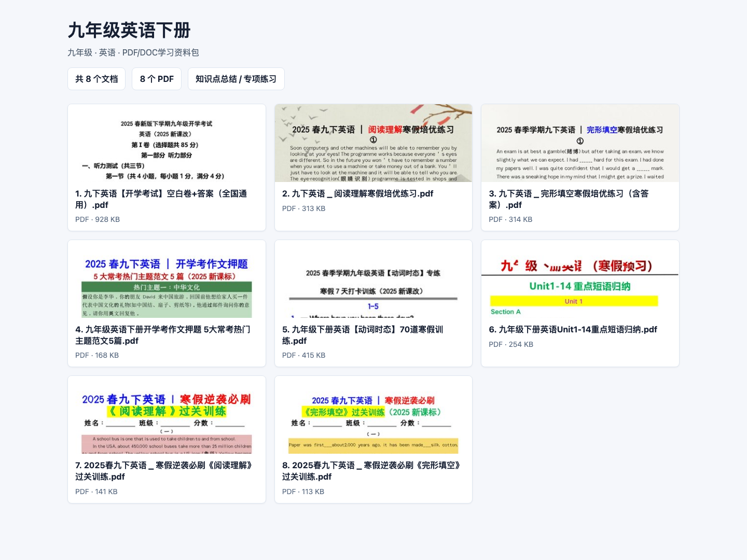Image resolution: width=747 pixels, height=560 pixels.
Task: Open file title '4. 九年级英语下册开学考作文押题'
Action: coord(163,335)
